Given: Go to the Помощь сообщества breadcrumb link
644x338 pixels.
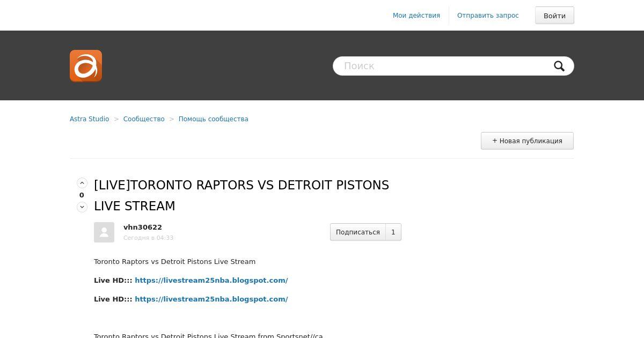Looking at the screenshot, I should click(x=214, y=119).
